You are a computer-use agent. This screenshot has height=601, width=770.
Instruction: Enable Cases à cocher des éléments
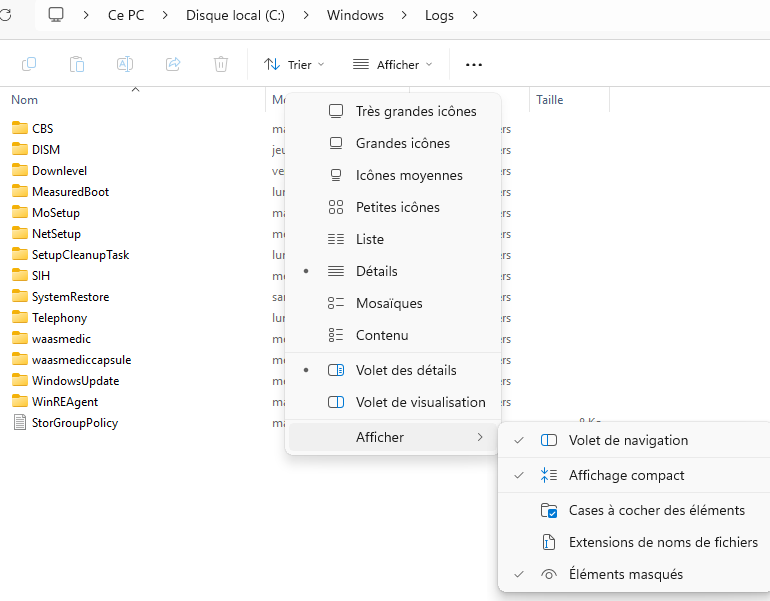click(636, 510)
